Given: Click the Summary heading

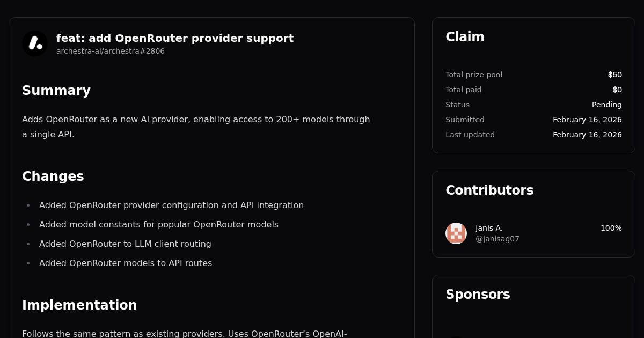Looking at the screenshot, I should (x=56, y=91).
